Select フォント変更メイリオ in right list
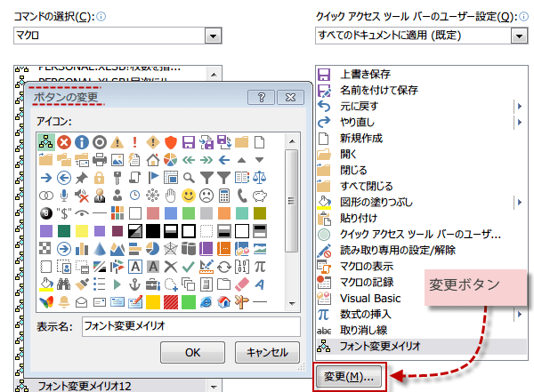The height and width of the screenshot is (392, 534). coord(422,346)
